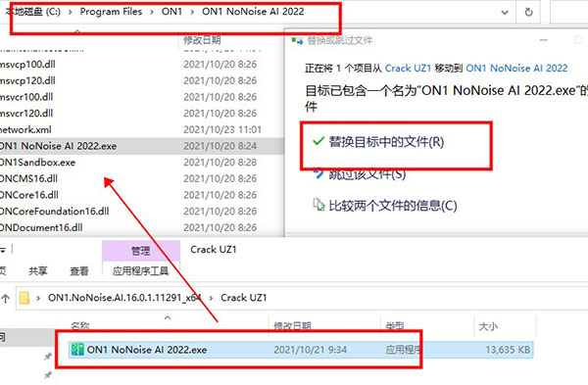
Task: Click the green checkmark icon for replace
Action: [x=318, y=141]
